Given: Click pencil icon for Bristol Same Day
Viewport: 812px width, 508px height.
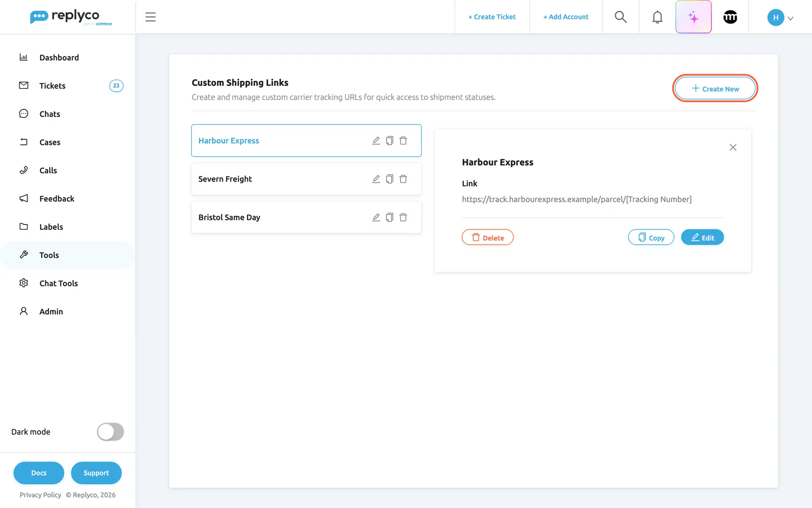Looking at the screenshot, I should (x=376, y=217).
